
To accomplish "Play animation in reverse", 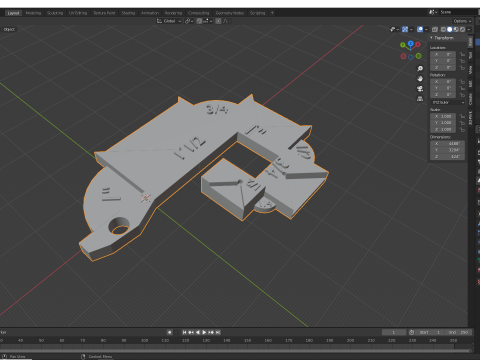I will coord(198,332).
